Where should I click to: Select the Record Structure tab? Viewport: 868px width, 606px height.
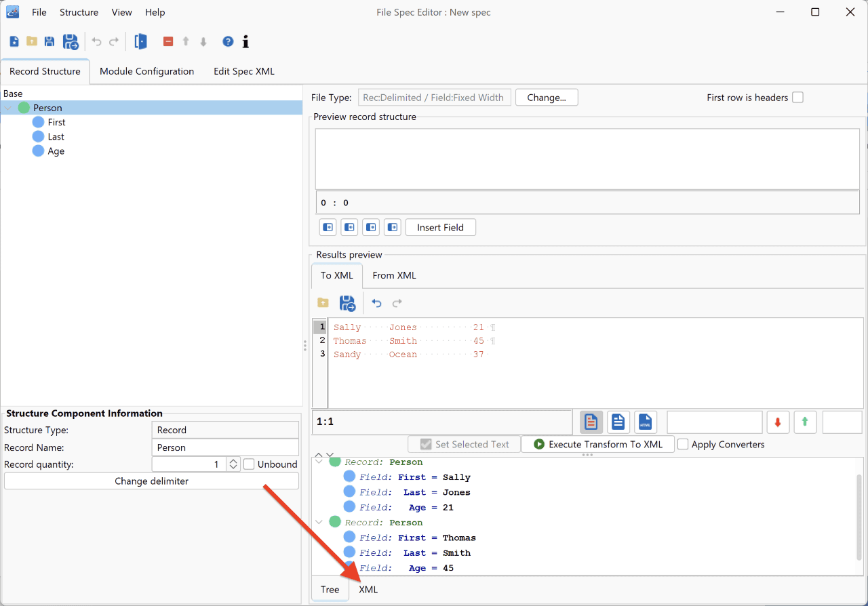point(45,71)
